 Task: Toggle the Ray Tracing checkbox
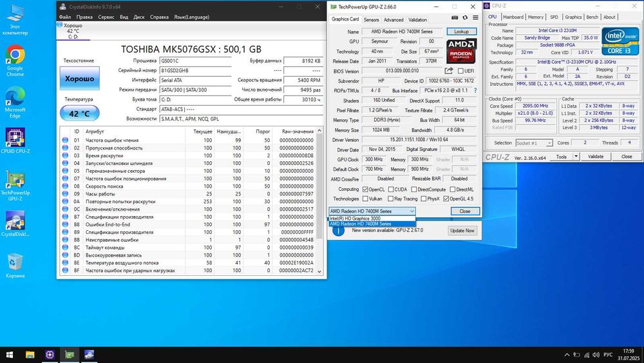point(391,199)
